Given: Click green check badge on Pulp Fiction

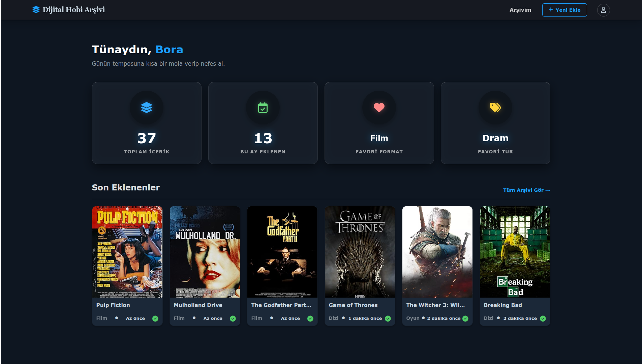Looking at the screenshot, I should click(x=155, y=318).
